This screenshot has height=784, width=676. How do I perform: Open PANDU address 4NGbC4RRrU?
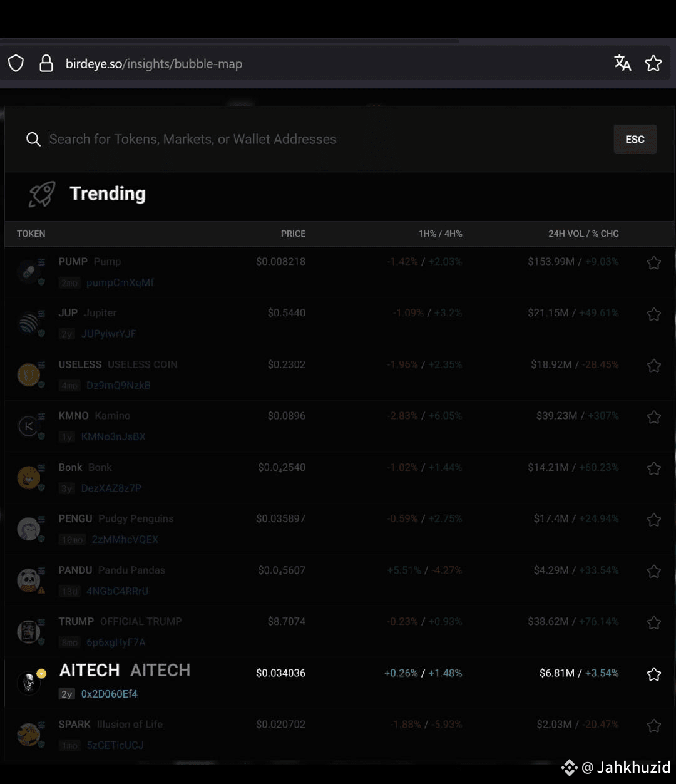pyautogui.click(x=118, y=591)
